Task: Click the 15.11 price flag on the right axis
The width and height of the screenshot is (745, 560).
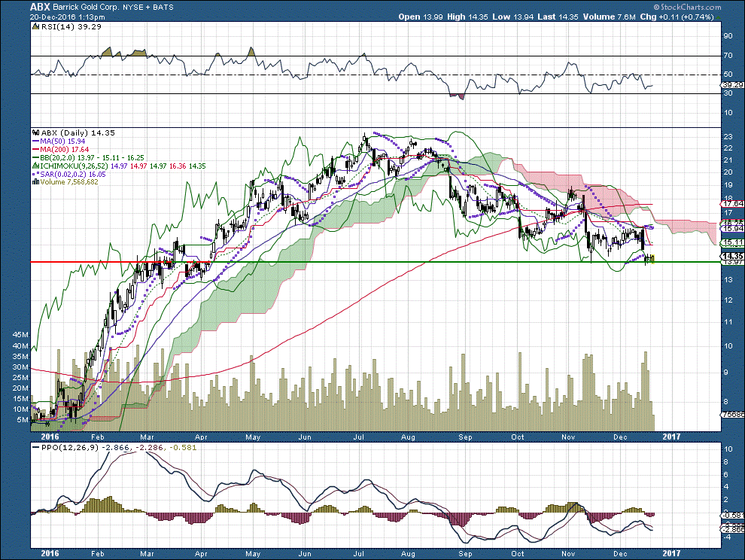Action: point(732,242)
